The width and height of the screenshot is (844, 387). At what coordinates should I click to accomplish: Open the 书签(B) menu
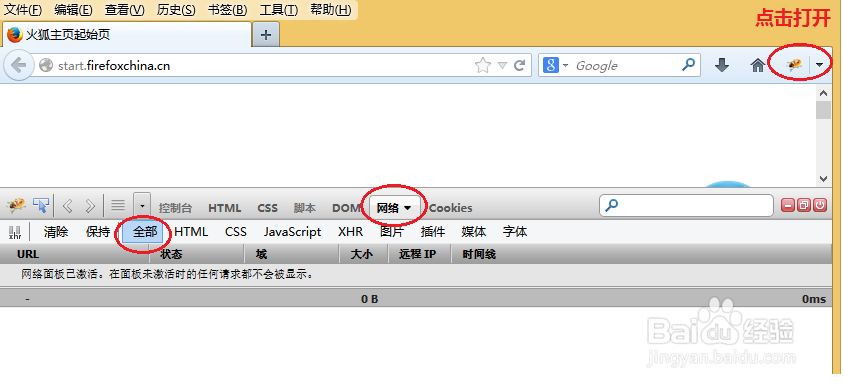227,10
